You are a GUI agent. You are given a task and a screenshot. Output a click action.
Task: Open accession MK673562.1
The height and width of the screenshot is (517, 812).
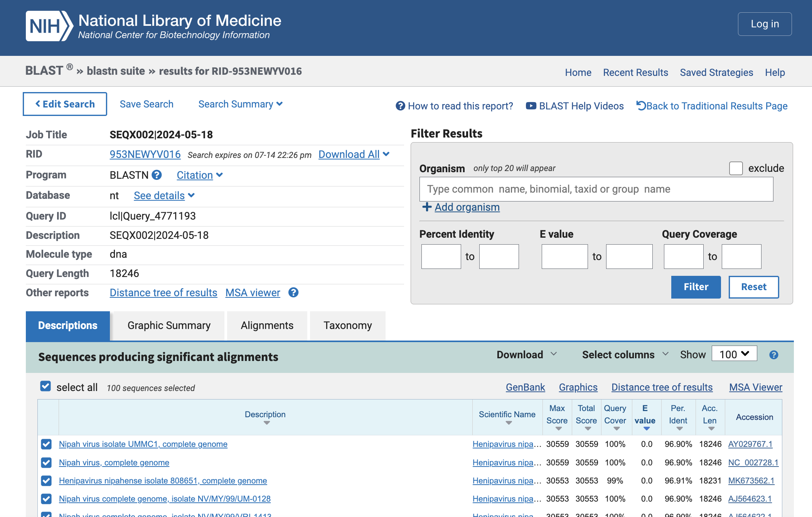coord(751,481)
